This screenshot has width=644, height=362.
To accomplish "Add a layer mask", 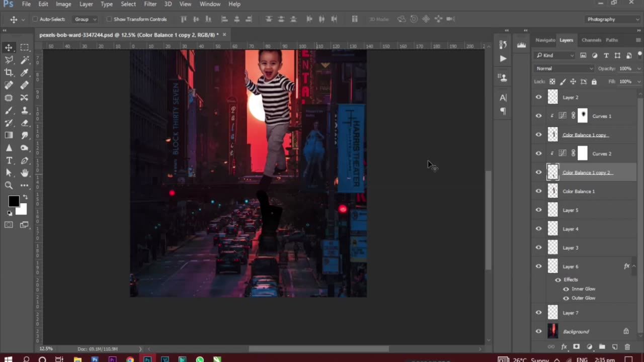I will point(577,347).
